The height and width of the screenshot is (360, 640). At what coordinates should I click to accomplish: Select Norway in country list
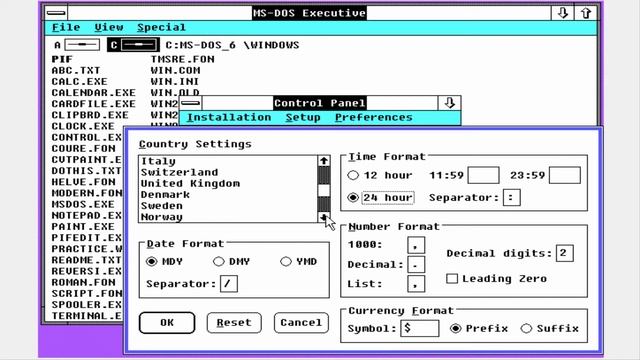(228, 217)
